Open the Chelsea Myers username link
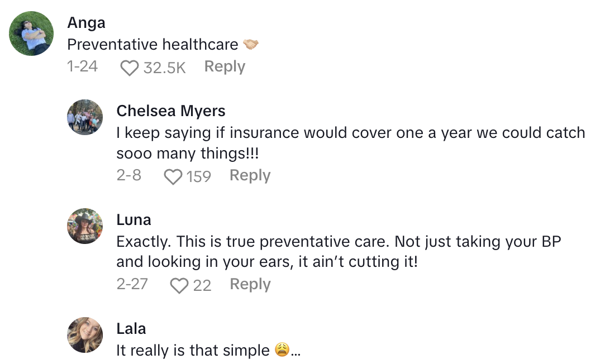This screenshot has width=600, height=364. coord(171,111)
